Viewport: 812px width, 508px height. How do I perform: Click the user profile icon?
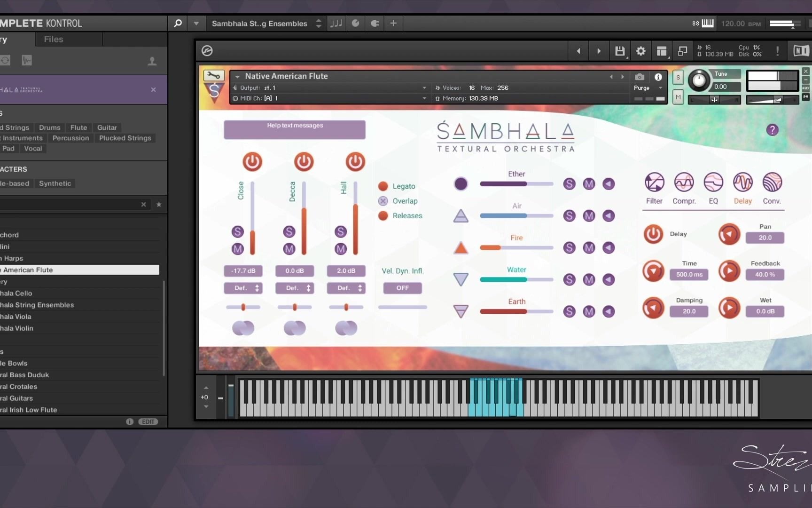(152, 61)
